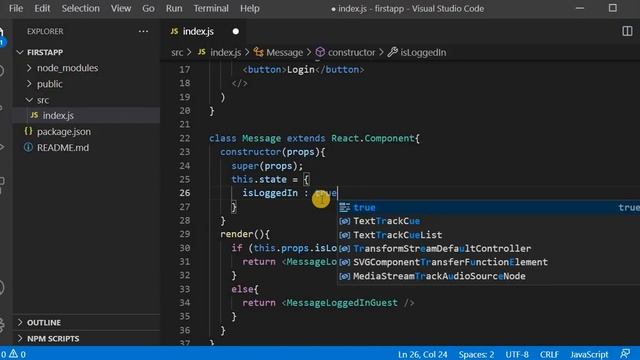
Task: Click the unsaved dot on index.js tab
Action: point(236,31)
